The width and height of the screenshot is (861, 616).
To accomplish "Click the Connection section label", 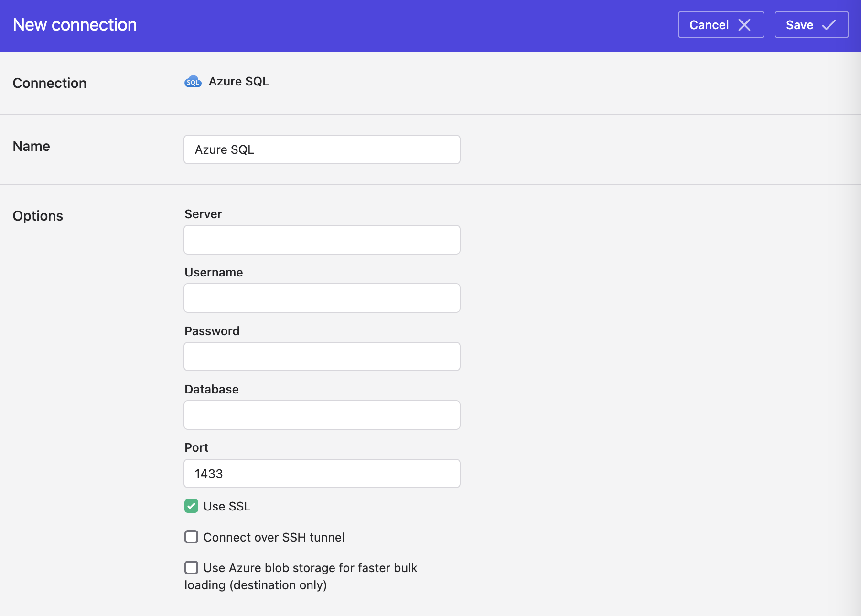I will (x=50, y=83).
